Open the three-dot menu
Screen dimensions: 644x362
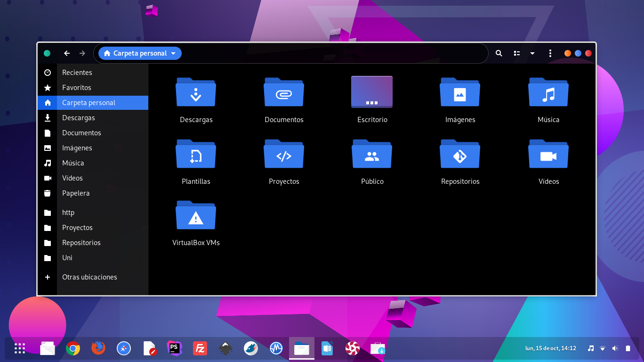point(550,53)
